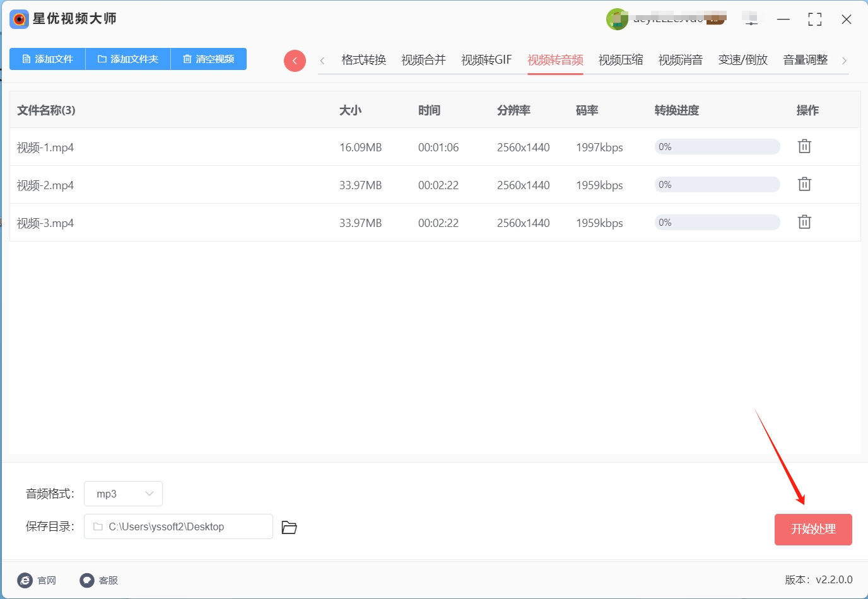The height and width of the screenshot is (599, 868).
Task: Click the 操作 column header
Action: point(808,110)
